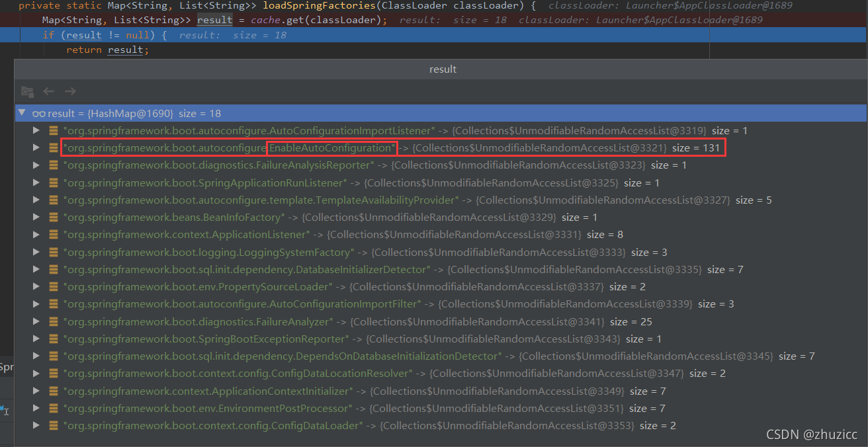This screenshot has width=868, height=447.
Task: Click 'loadSpringFactories' method name in code
Action: pos(319,5)
